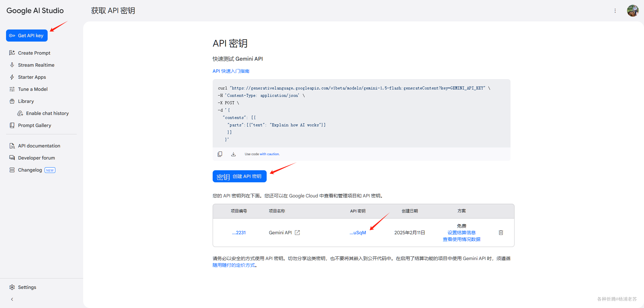Open the Changelog entry

(30, 170)
